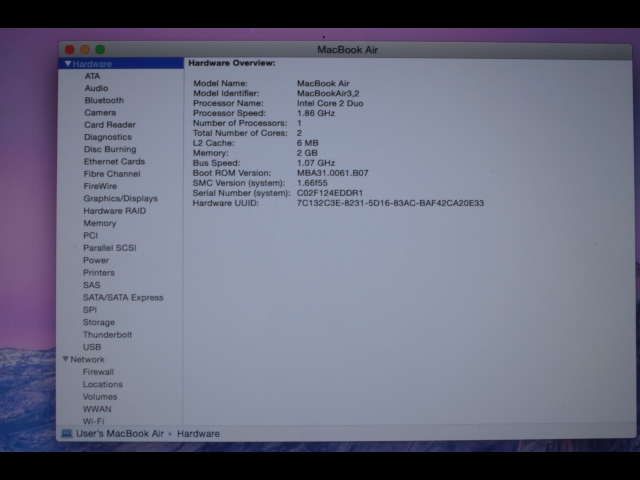This screenshot has width=640, height=480.
Task: Open the Storage section
Action: click(99, 322)
